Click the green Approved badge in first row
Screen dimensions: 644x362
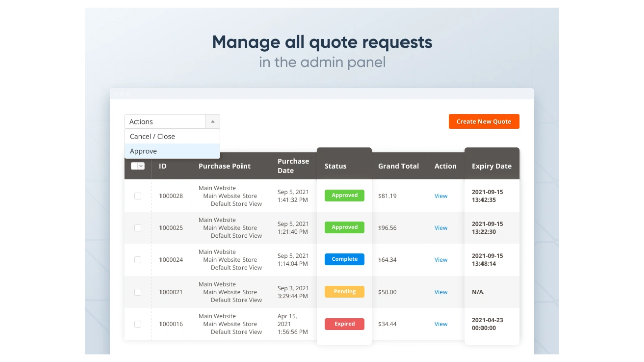(344, 195)
